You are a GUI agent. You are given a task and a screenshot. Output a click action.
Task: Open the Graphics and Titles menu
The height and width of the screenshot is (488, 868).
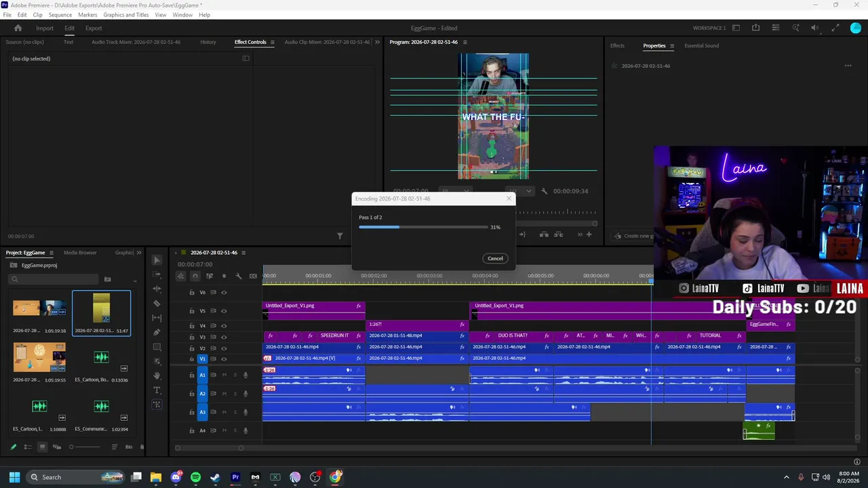126,15
